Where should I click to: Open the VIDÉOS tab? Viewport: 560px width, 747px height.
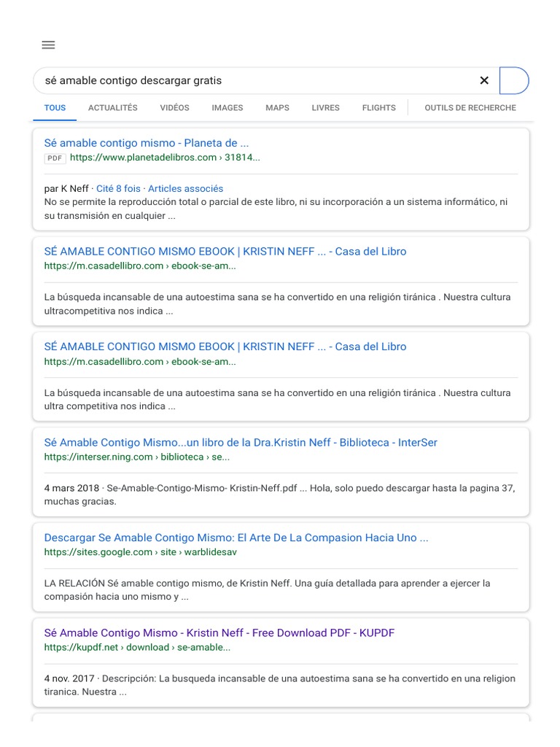(174, 108)
